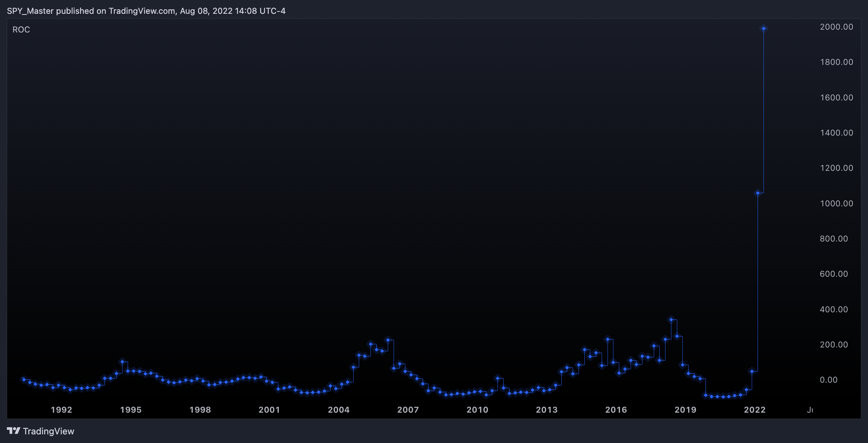Click the 2001 time axis label
This screenshot has height=443, width=868.
(269, 410)
